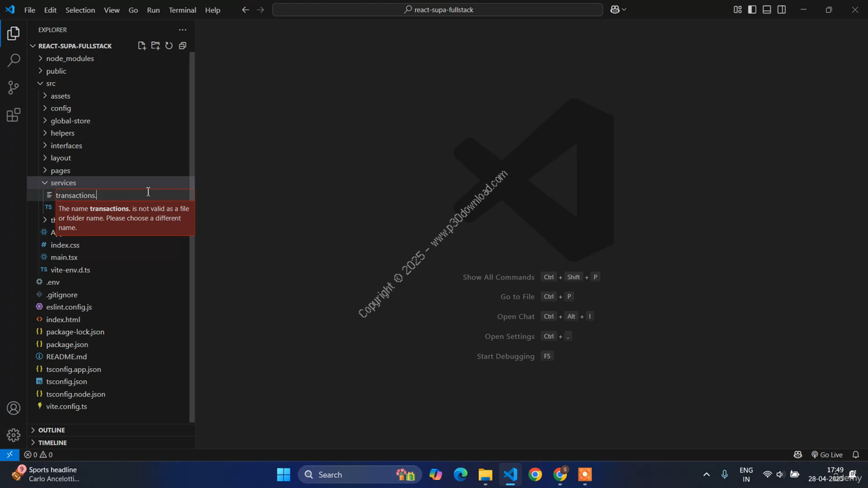
Task: Open the View menu
Action: click(x=112, y=10)
